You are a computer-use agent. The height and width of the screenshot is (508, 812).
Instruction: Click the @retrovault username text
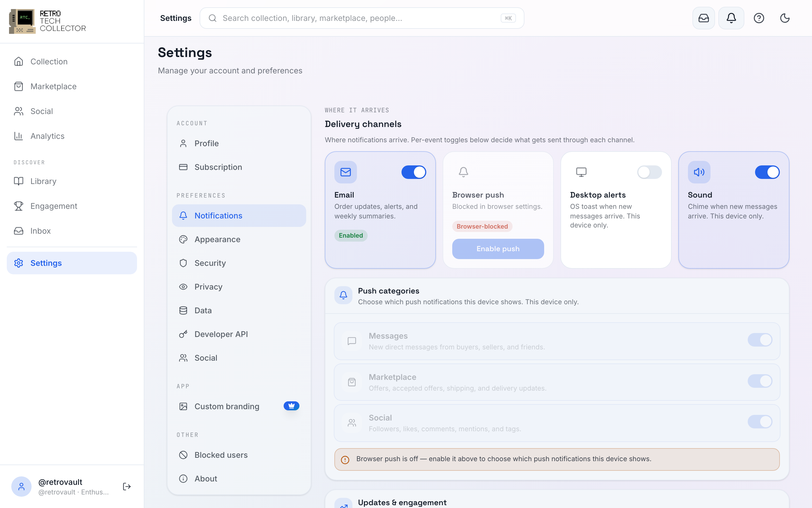60,482
